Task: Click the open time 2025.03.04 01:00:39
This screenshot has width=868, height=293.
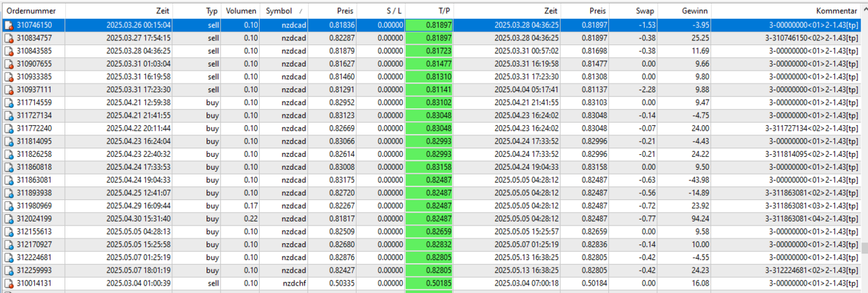Action: click(x=139, y=283)
